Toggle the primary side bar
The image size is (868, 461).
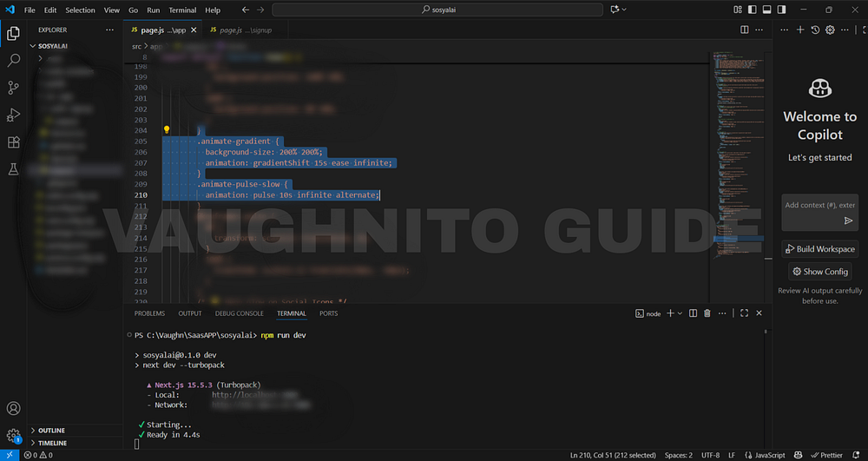[x=752, y=10]
